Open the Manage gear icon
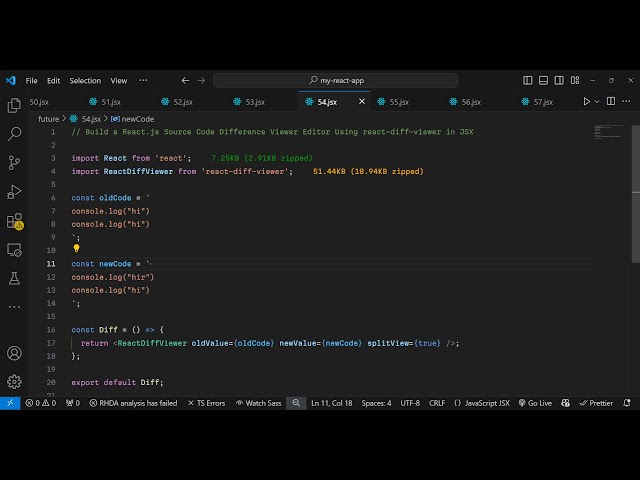Screen dimensions: 640x480 tap(14, 381)
